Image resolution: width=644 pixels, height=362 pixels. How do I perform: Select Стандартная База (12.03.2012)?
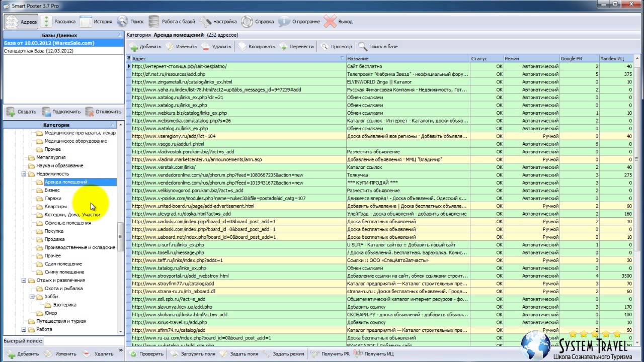63,51
